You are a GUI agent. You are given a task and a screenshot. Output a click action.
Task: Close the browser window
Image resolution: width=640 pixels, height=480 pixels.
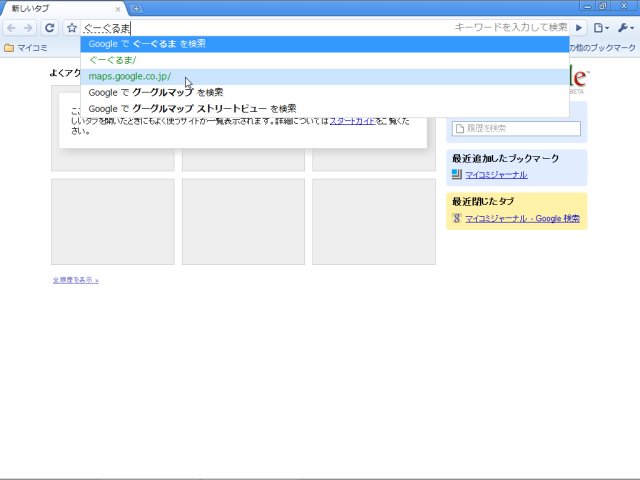[624, 6]
